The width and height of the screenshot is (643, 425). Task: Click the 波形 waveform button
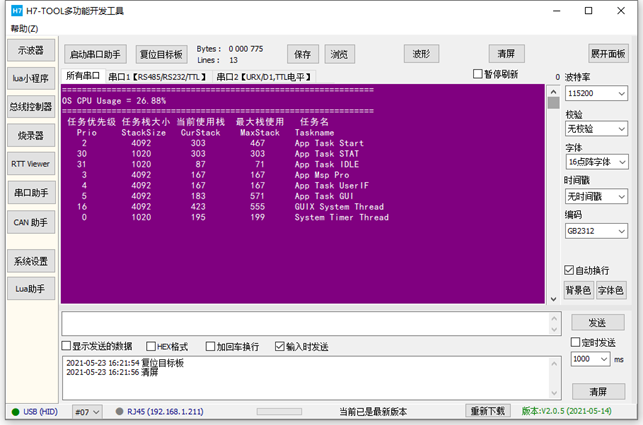click(x=422, y=54)
